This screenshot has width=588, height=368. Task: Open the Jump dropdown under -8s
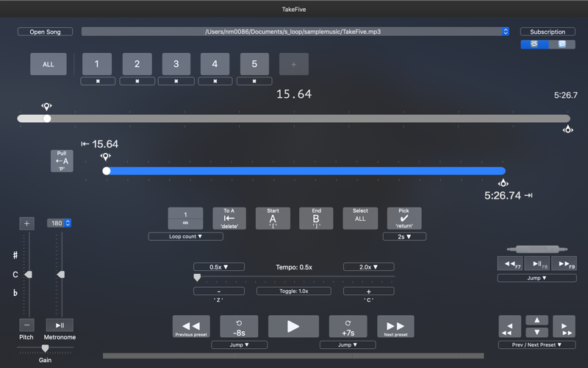click(x=240, y=344)
